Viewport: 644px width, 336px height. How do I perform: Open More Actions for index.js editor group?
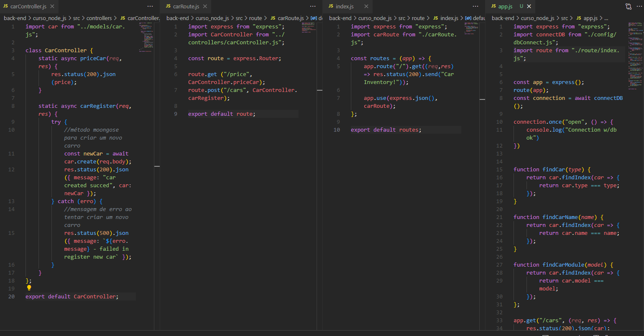[475, 6]
